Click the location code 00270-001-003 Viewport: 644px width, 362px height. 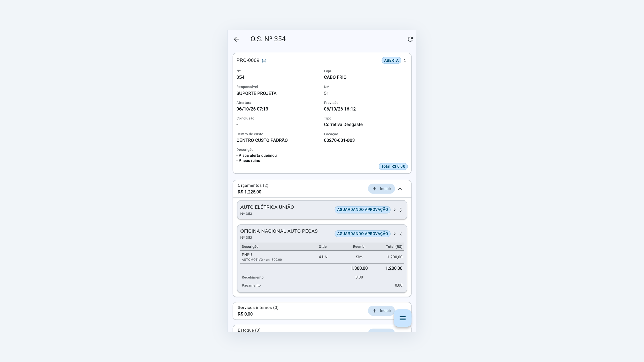coord(339,140)
